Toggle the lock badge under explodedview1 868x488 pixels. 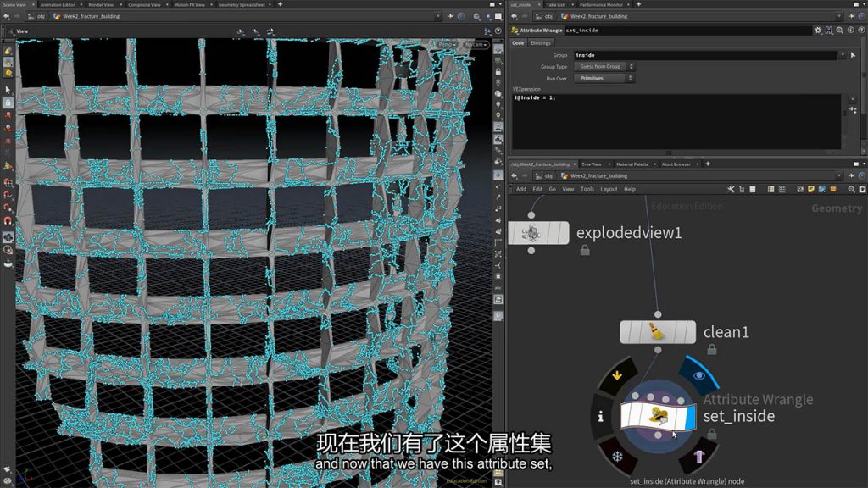[x=585, y=251]
